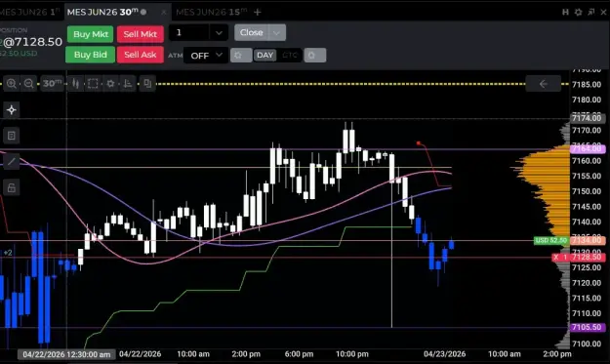The image size is (610, 364).
Task: Click the Buy Mkt button
Action: coord(90,34)
